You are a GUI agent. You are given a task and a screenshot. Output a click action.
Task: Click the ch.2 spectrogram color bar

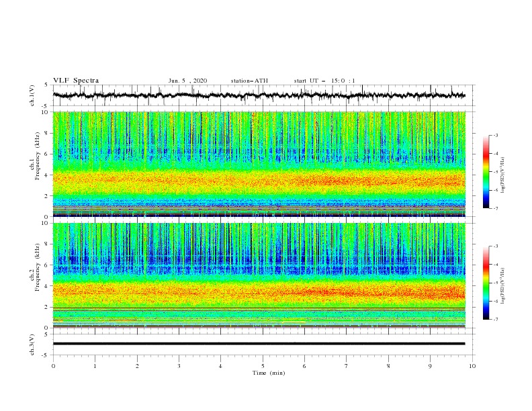tap(486, 283)
